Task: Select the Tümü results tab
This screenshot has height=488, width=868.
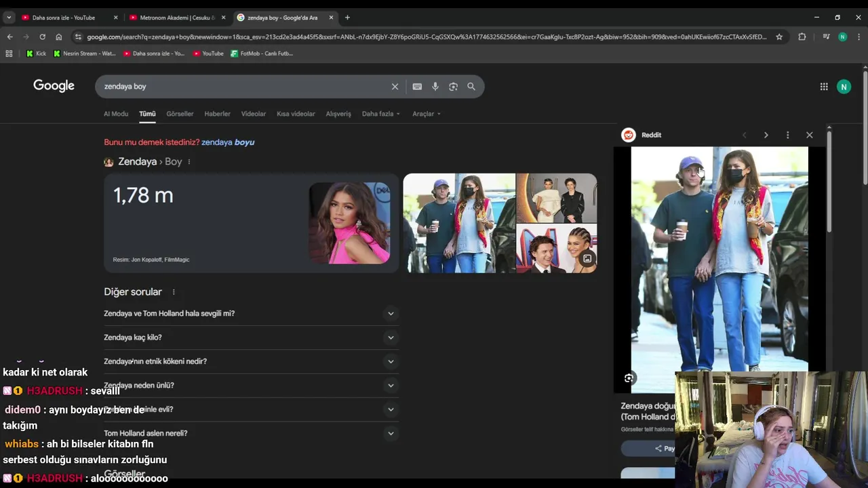Action: 147,114
